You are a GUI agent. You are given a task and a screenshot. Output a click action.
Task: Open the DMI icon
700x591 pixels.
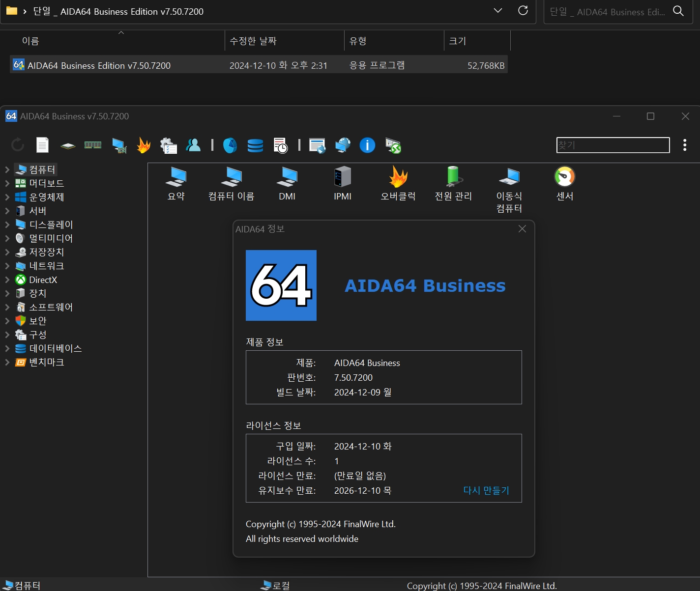point(287,184)
